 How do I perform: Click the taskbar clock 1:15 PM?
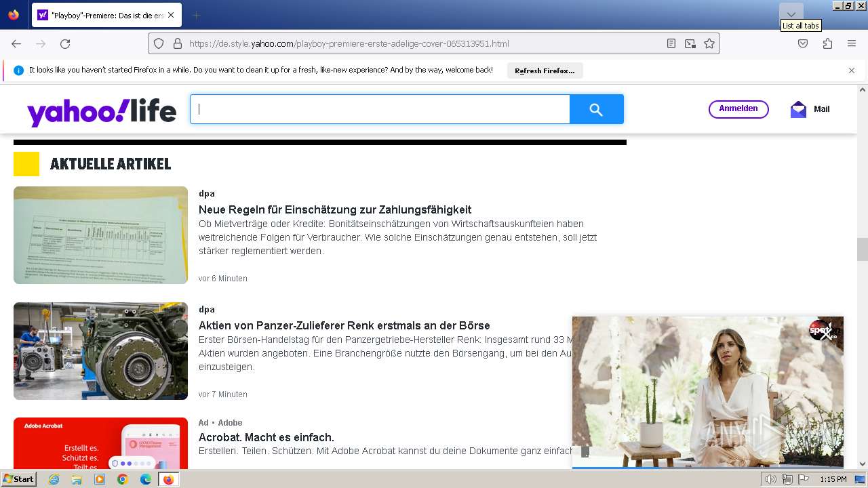point(833,479)
